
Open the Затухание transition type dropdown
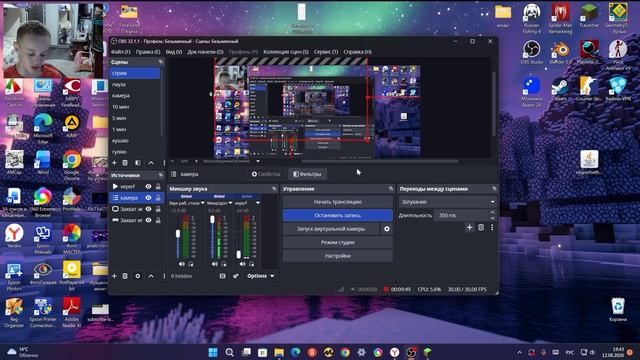pyautogui.click(x=447, y=202)
